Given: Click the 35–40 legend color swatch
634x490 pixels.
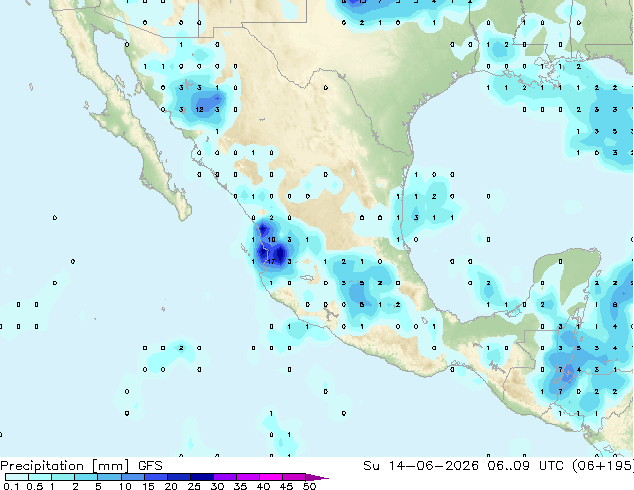Looking at the screenshot, I should [x=248, y=477].
